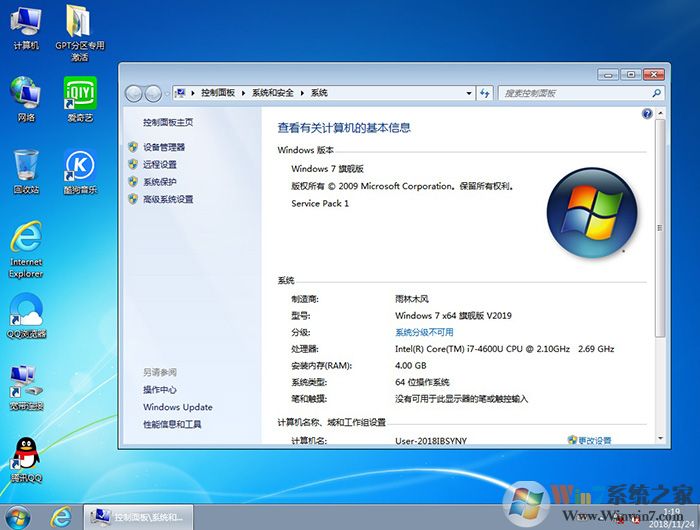
Task: Click the Intel Core i7-4600U processor value
Action: (504, 349)
